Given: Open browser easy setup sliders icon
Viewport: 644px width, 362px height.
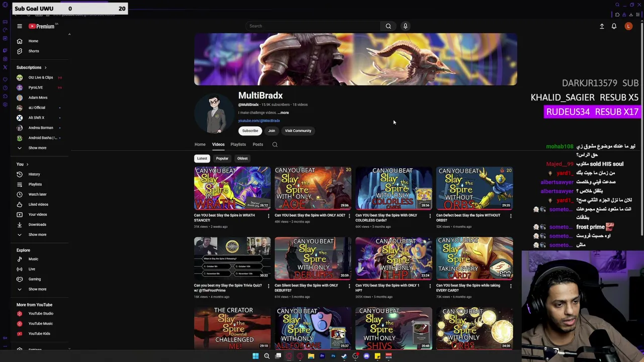Looking at the screenshot, I should pyautogui.click(x=638, y=15).
